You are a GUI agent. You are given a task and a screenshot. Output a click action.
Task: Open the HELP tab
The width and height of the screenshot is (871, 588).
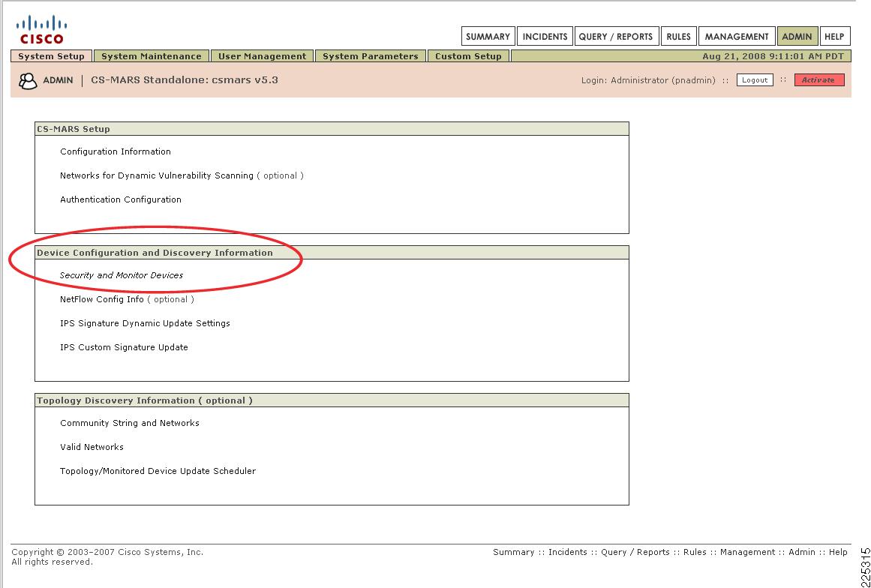coord(834,37)
